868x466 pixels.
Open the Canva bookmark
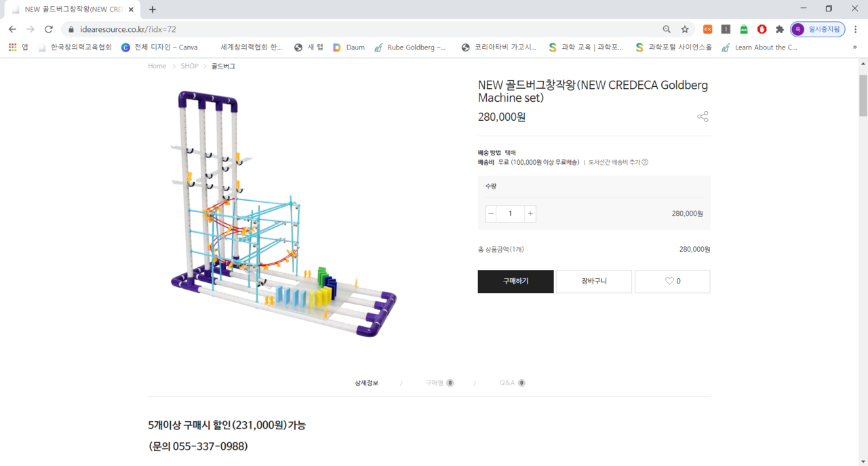pyautogui.click(x=159, y=47)
